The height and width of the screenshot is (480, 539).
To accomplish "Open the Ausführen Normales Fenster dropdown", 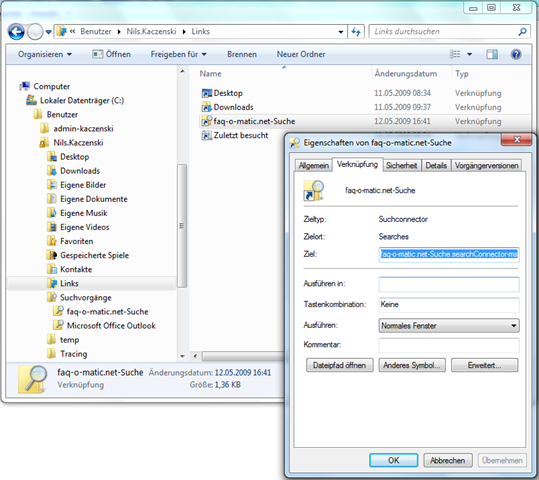I will click(449, 326).
